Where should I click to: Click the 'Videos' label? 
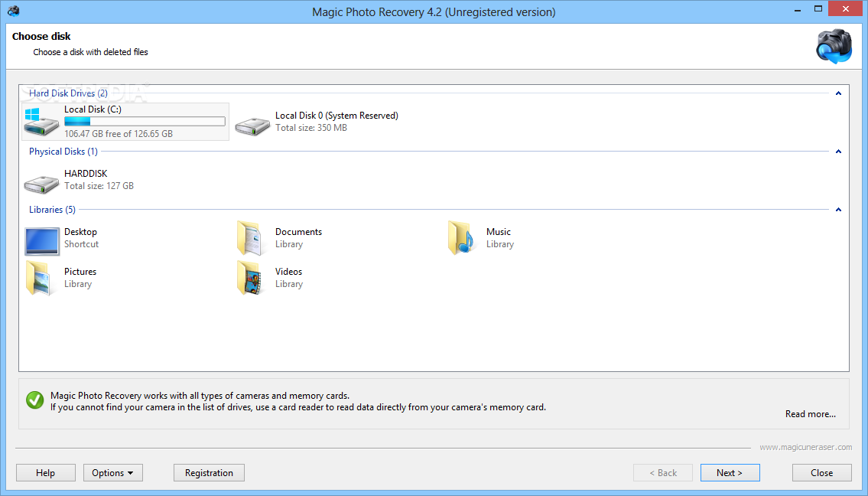pos(288,272)
